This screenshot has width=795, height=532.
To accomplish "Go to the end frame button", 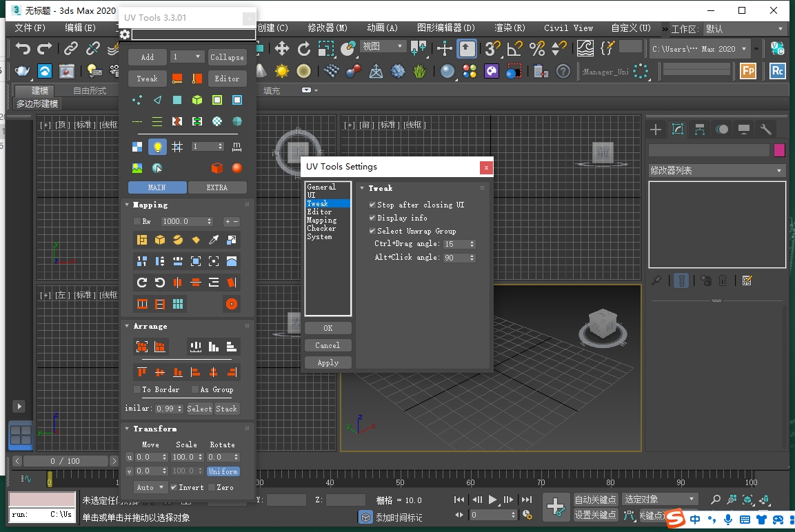I will [x=527, y=500].
